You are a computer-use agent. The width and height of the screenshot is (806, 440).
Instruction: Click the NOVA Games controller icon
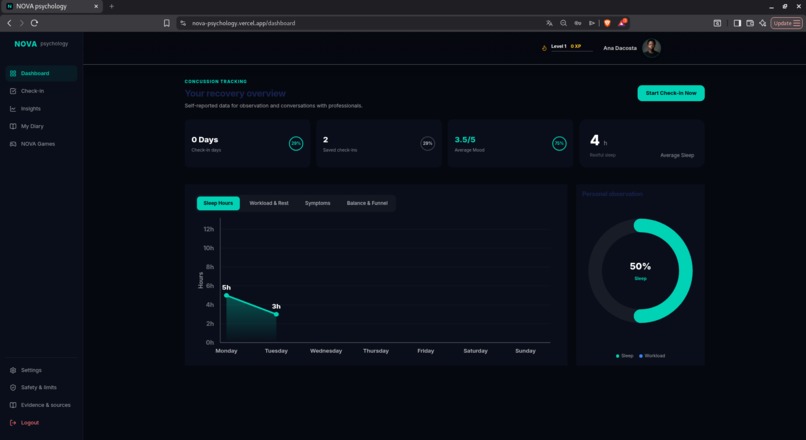[13, 144]
